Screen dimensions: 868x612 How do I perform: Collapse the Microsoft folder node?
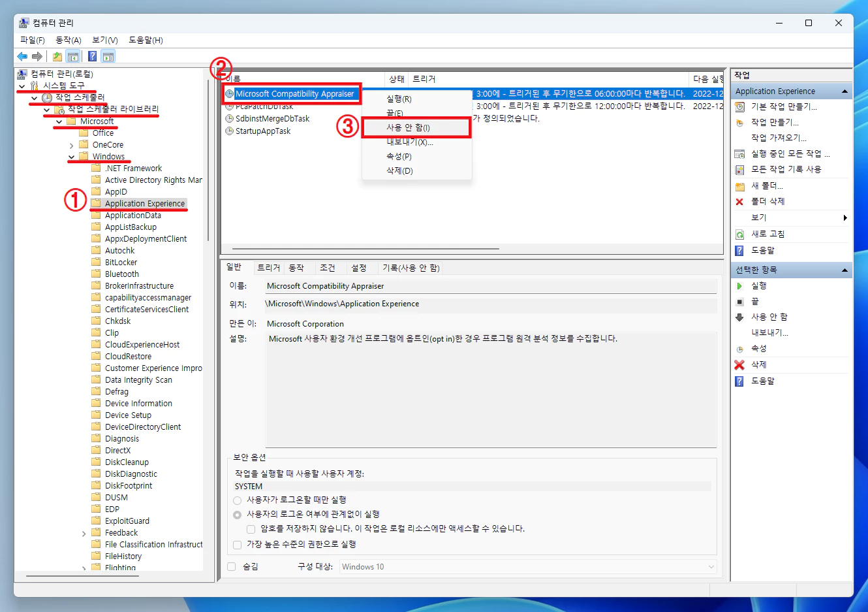click(x=59, y=121)
